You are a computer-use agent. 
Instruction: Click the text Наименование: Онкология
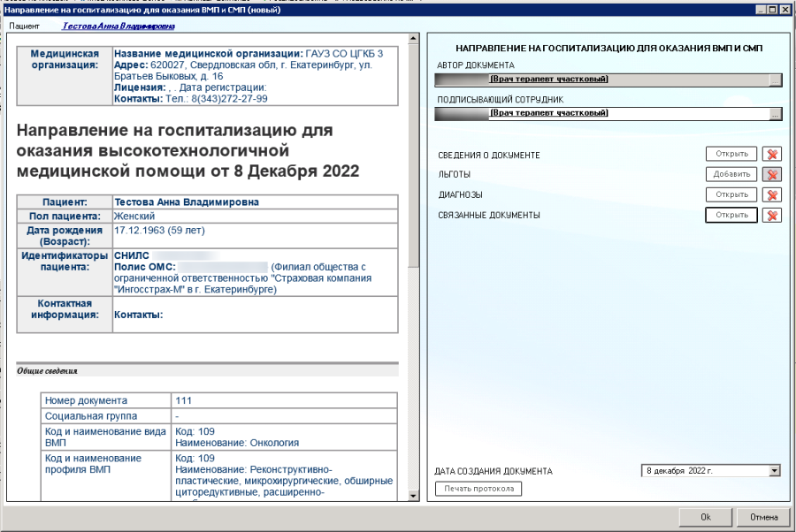coord(237,443)
